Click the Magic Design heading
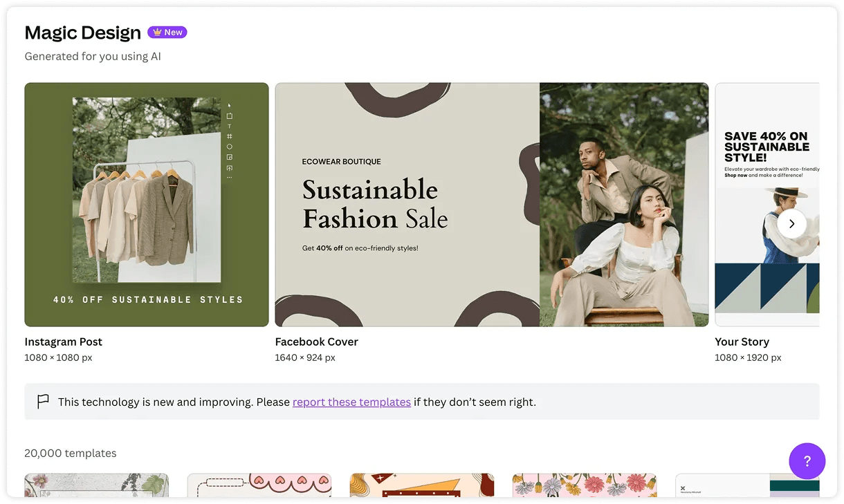 (x=83, y=32)
